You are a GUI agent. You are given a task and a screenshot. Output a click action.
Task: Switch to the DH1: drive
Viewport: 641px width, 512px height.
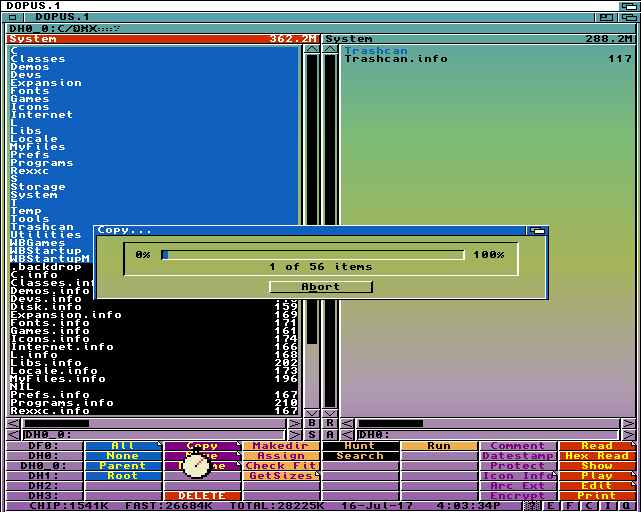click(x=44, y=476)
